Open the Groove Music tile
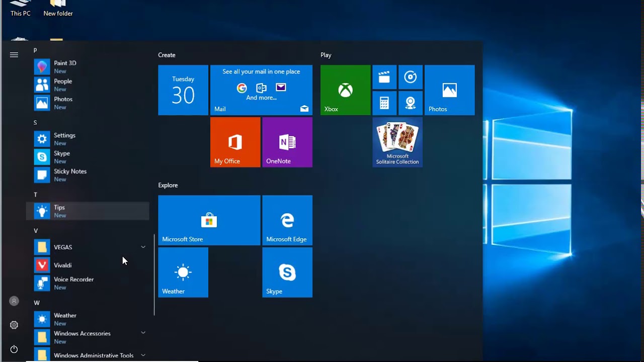Image resolution: width=644 pixels, height=362 pixels. click(x=411, y=77)
